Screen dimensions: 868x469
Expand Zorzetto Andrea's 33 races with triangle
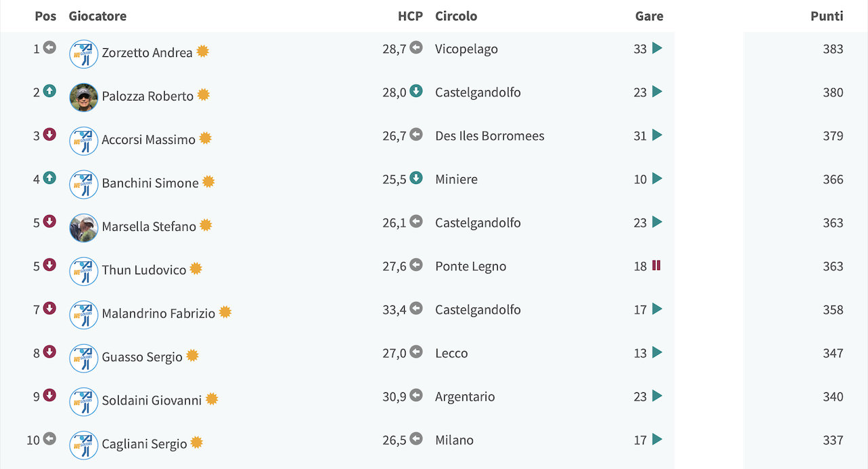tap(657, 48)
